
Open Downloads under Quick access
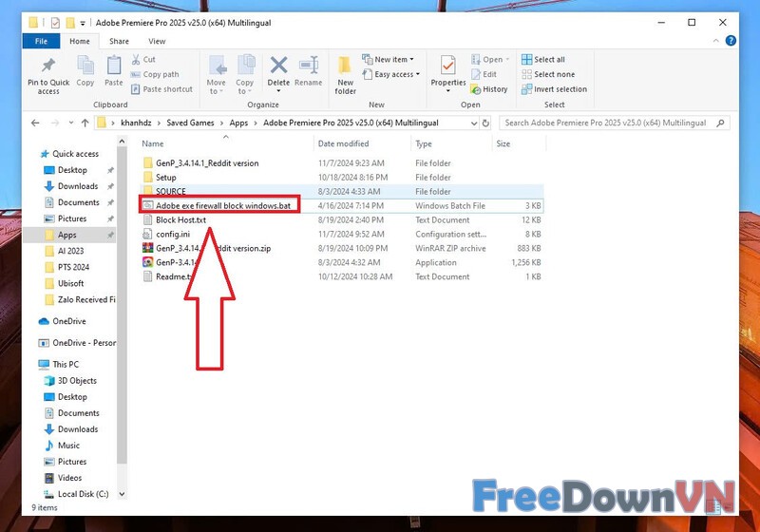(x=78, y=186)
